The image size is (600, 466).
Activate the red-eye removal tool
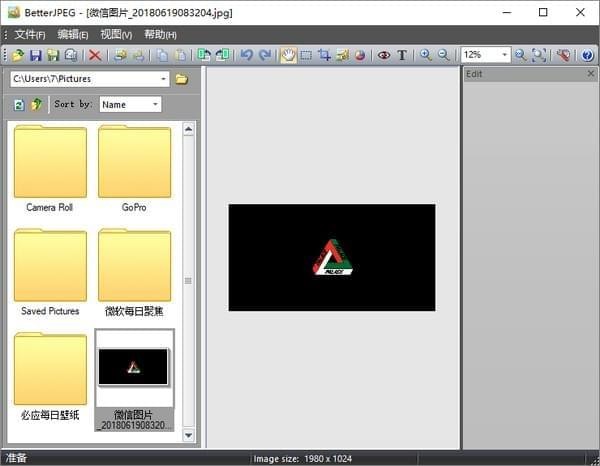pyautogui.click(x=383, y=55)
